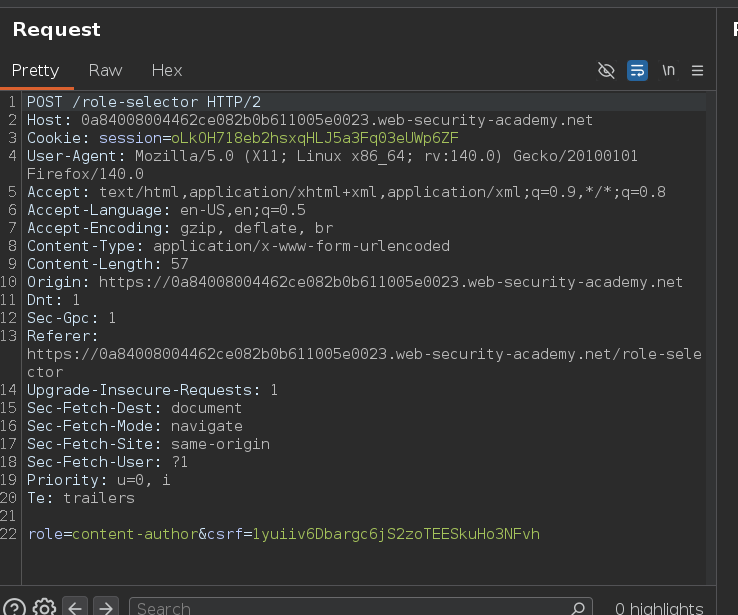Click the Content-Type header line

point(238,246)
